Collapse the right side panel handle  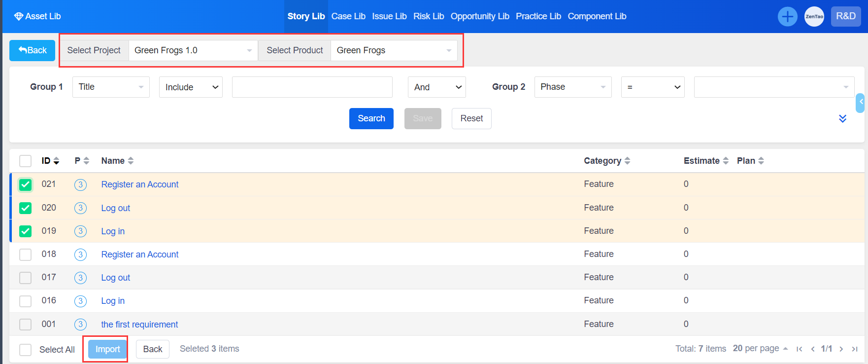click(861, 103)
